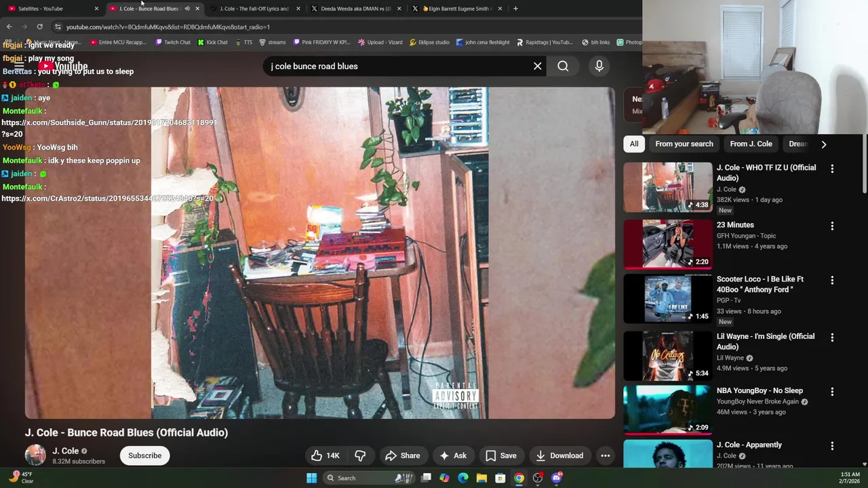Click the search magnifier icon in YouTube

click(x=563, y=66)
